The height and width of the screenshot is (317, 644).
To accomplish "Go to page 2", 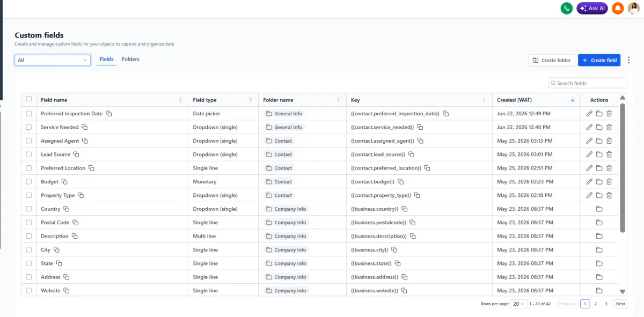I will pos(595,304).
